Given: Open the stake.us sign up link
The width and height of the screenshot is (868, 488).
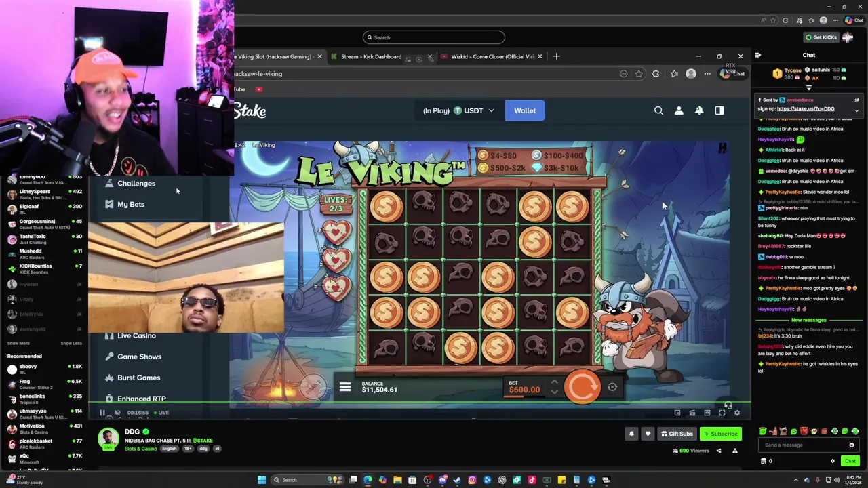Looking at the screenshot, I should [x=806, y=109].
